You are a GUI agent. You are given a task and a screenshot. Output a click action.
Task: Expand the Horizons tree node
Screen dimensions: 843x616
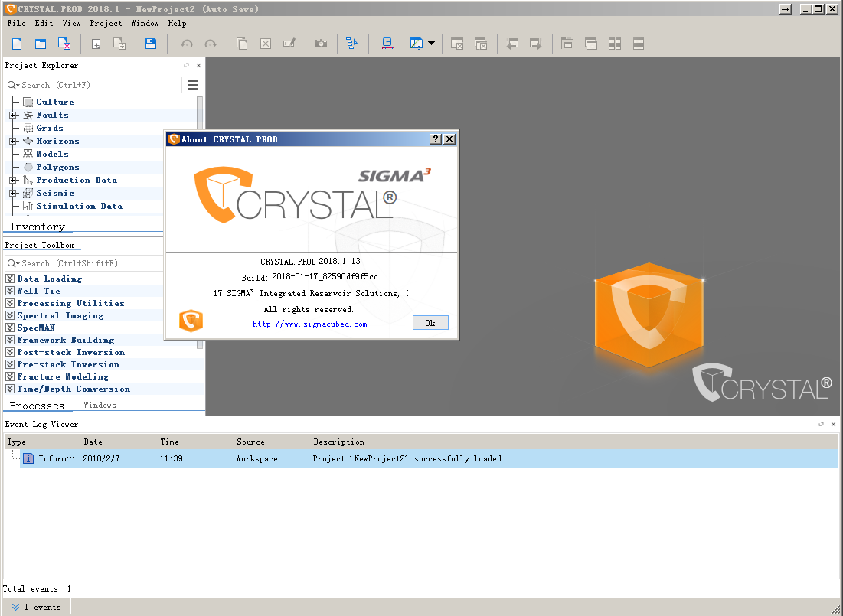[14, 141]
